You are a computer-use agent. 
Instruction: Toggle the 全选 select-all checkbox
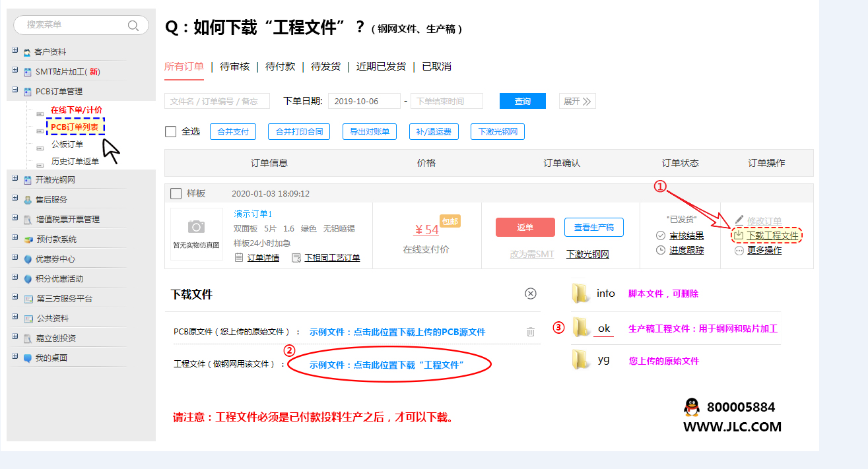171,131
